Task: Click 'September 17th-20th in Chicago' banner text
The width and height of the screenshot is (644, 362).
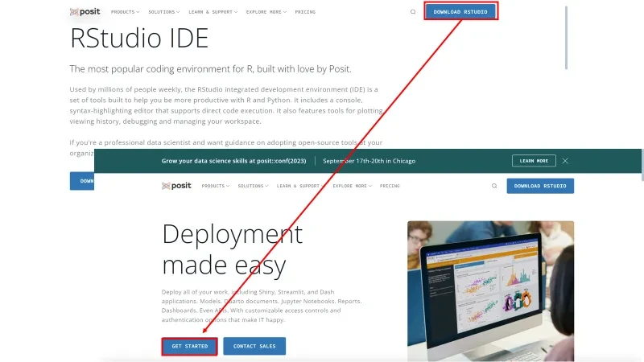Action: coord(369,161)
